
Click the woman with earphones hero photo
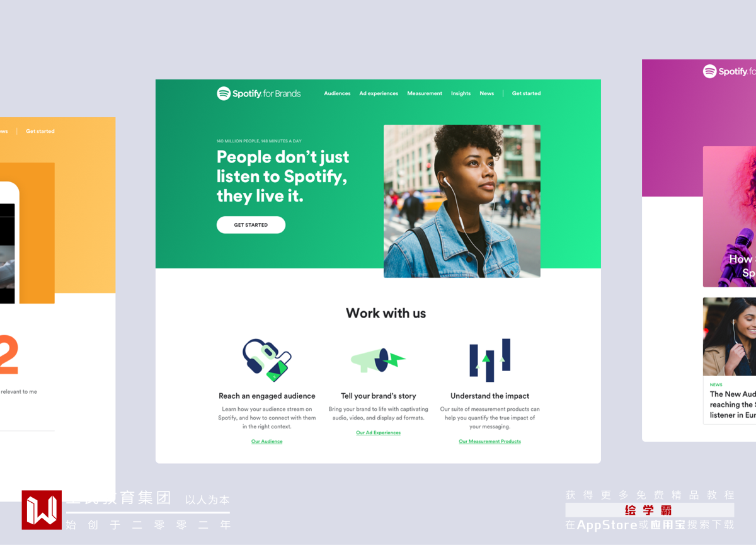point(462,201)
